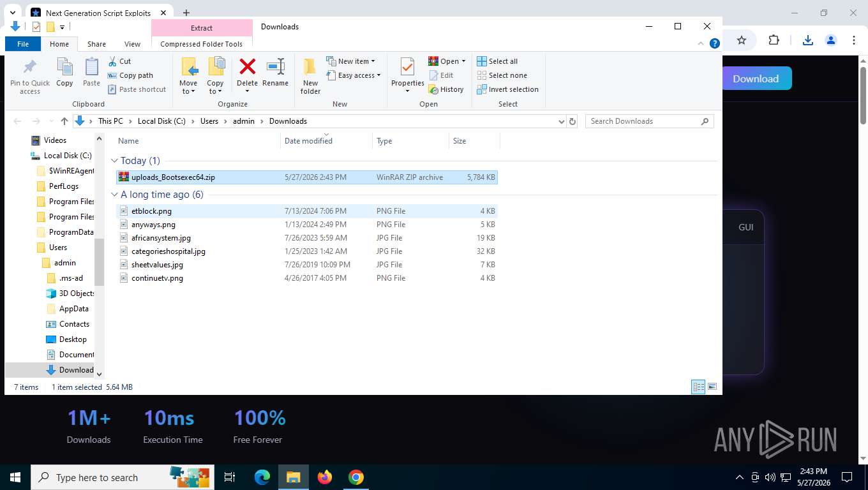Select categorieshospital.jpg file
Viewport: 868px width, 490px height.
(307, 251)
